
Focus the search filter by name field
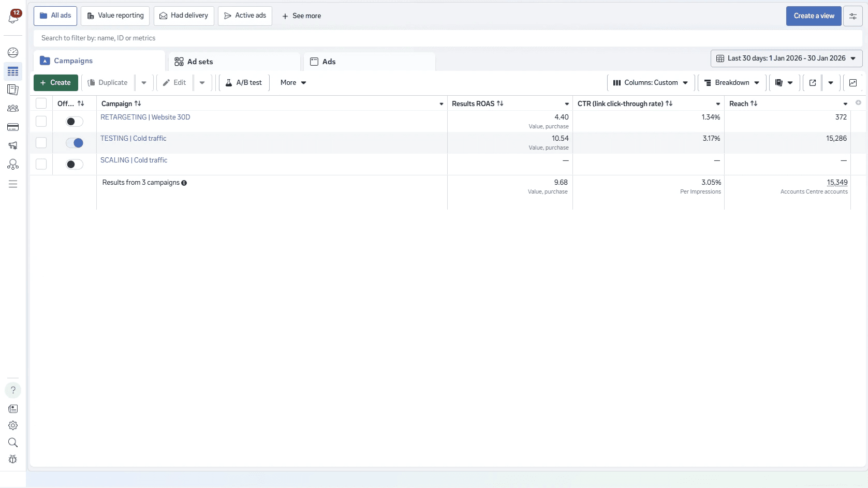click(448, 38)
